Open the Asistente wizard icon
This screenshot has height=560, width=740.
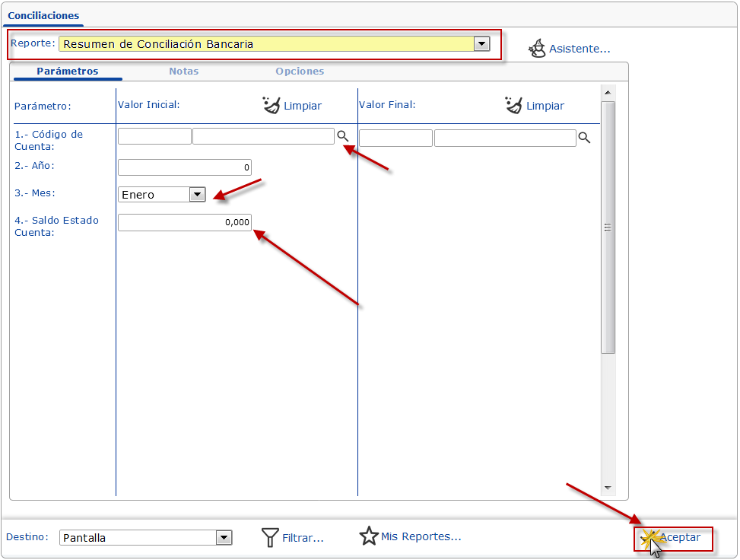tap(537, 48)
